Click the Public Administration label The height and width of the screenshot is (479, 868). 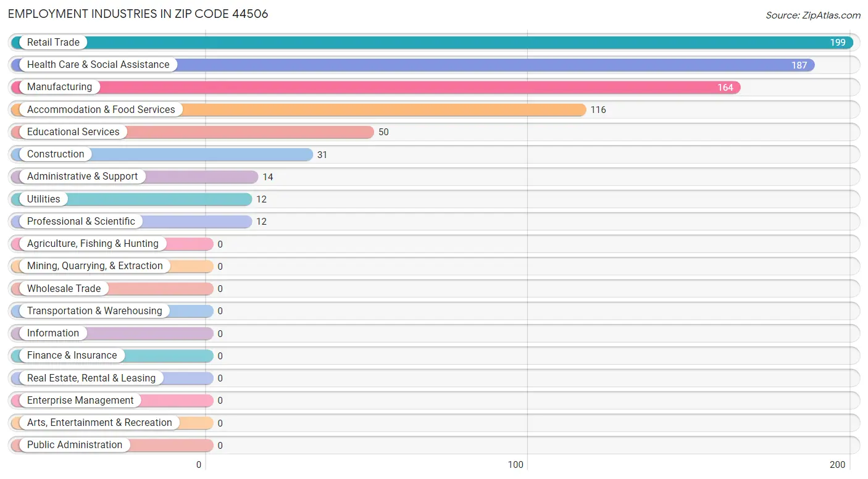[75, 445]
